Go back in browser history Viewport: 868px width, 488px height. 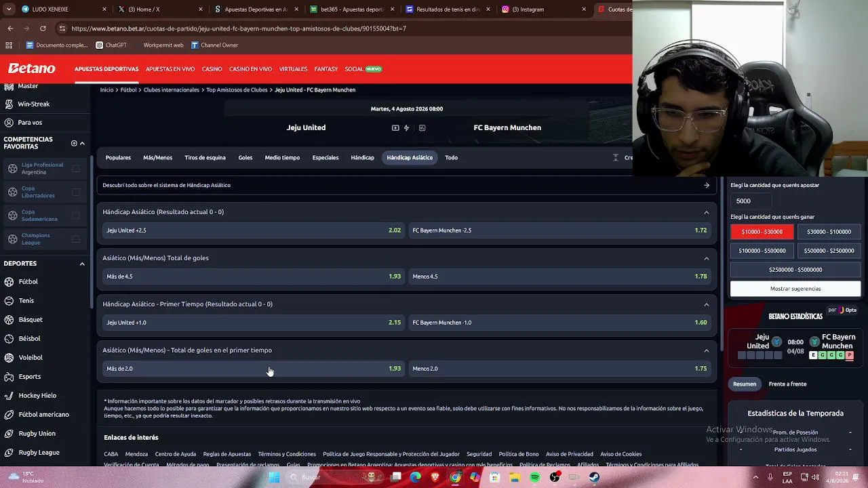pyautogui.click(x=10, y=28)
